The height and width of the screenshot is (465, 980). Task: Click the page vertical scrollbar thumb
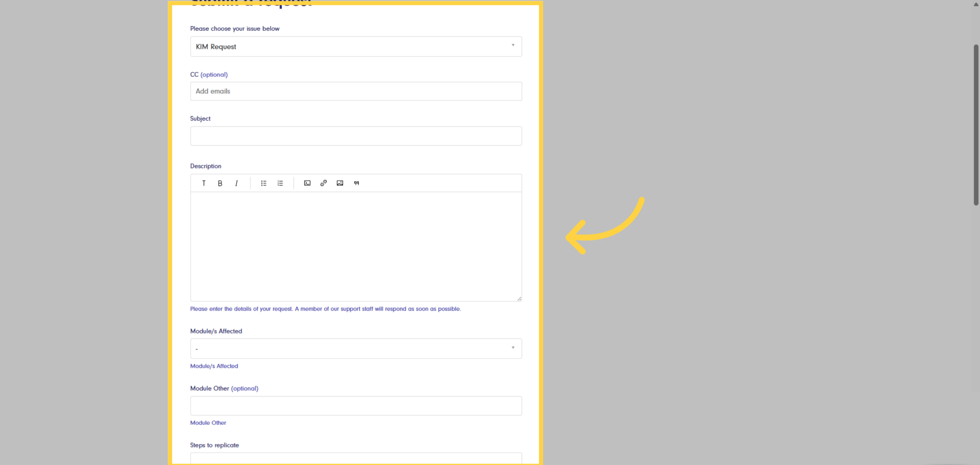(976, 125)
